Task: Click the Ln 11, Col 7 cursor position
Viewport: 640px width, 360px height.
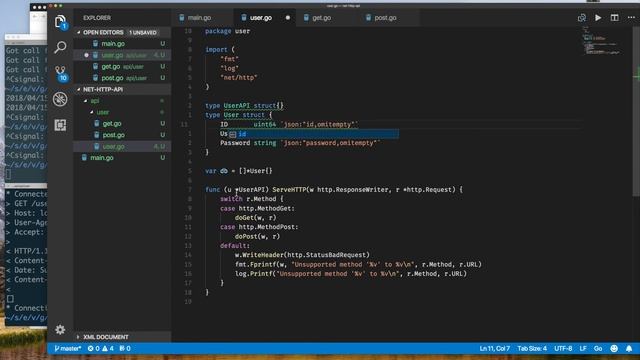Action: click(494, 348)
